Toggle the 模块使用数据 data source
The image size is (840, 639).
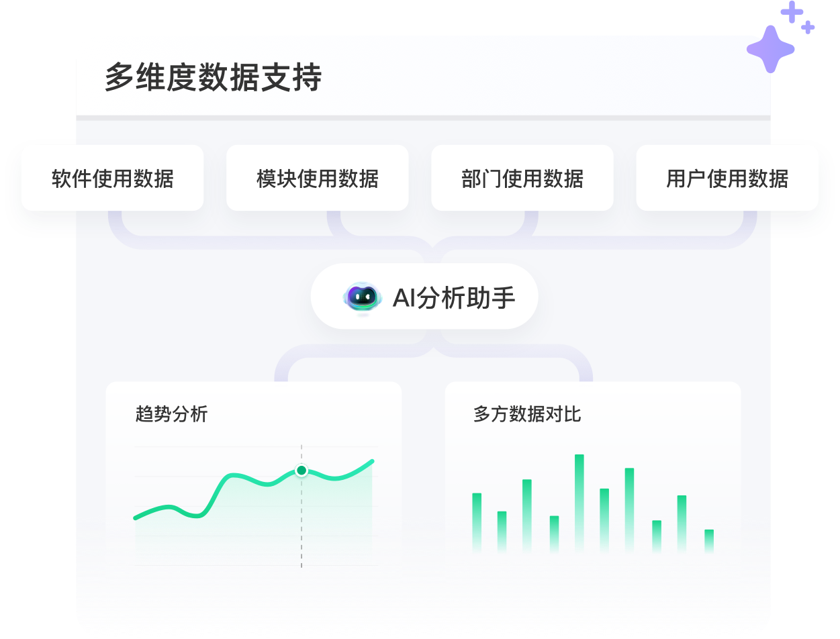(317, 178)
